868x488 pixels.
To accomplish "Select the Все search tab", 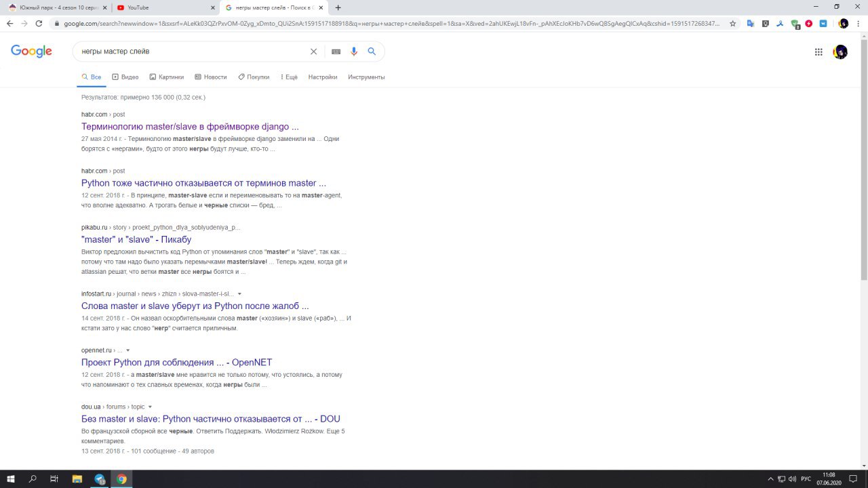I will pyautogui.click(x=91, y=77).
